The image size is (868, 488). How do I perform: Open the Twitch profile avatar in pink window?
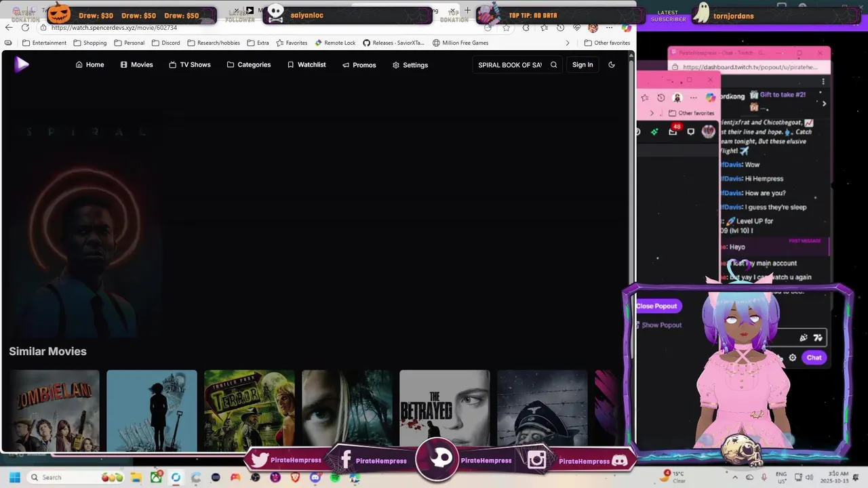(709, 131)
